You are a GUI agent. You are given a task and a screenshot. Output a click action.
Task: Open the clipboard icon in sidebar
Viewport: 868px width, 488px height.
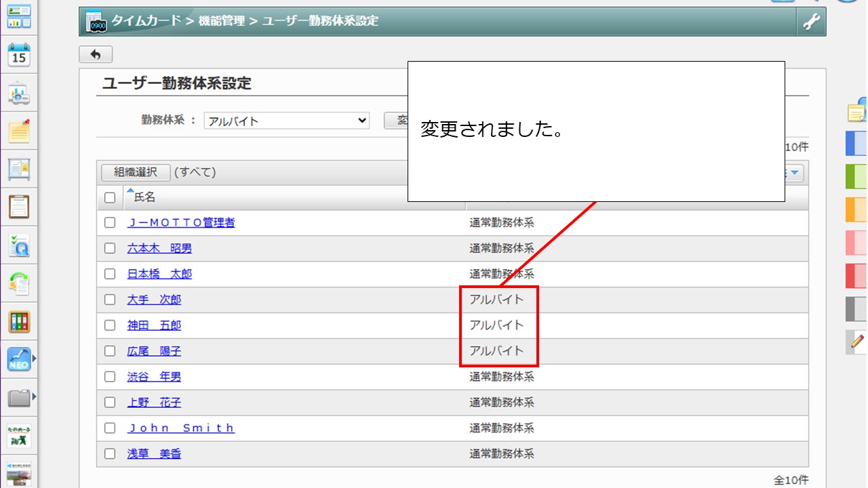click(19, 207)
